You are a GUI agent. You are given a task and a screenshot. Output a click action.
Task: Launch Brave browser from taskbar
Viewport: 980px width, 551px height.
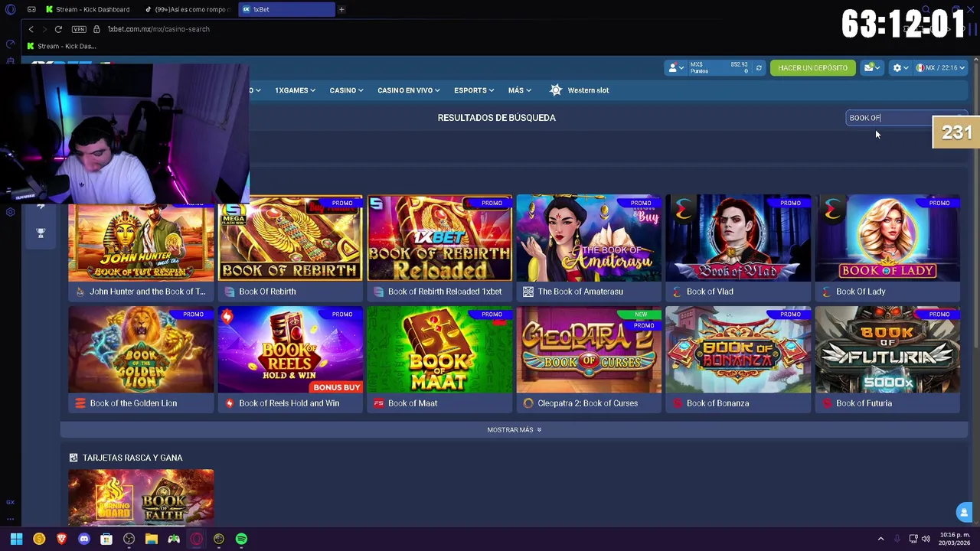point(62,539)
